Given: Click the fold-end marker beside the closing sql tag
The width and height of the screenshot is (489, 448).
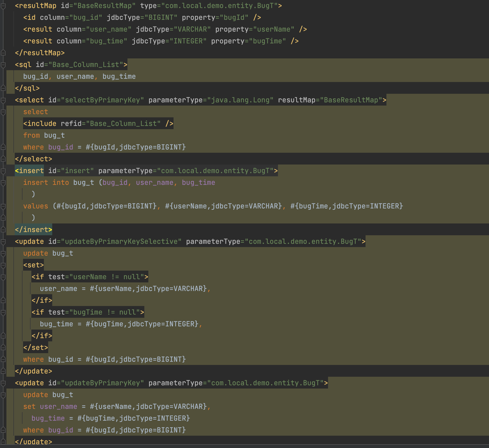Looking at the screenshot, I should 3,88.
